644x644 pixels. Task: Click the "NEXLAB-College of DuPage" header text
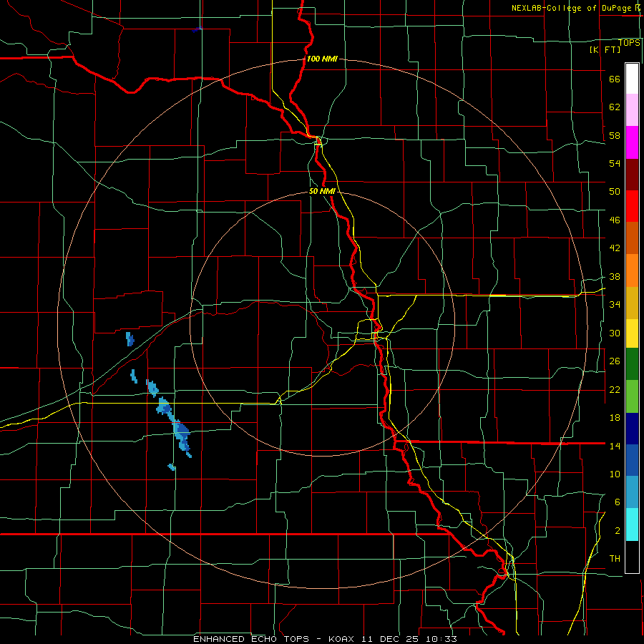click(572, 8)
